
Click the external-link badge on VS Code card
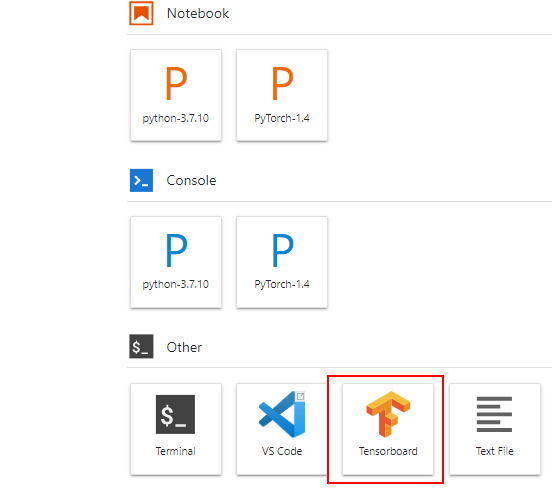(x=300, y=396)
